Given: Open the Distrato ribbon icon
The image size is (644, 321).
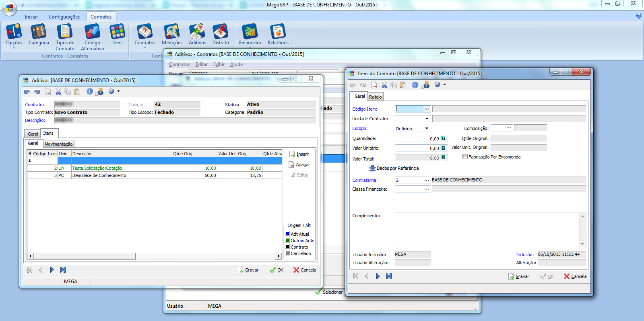Looking at the screenshot, I should pyautogui.click(x=221, y=34).
